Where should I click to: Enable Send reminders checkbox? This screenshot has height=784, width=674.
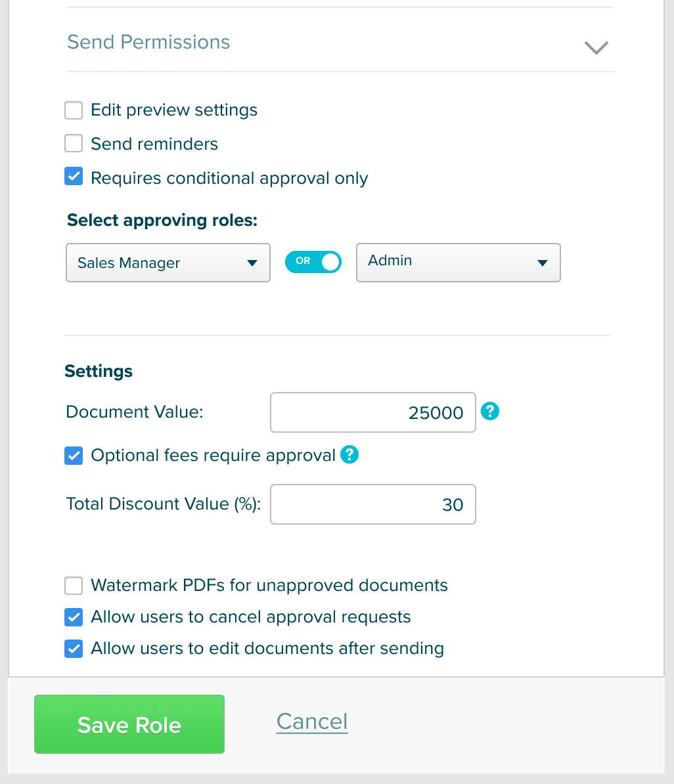click(74, 144)
